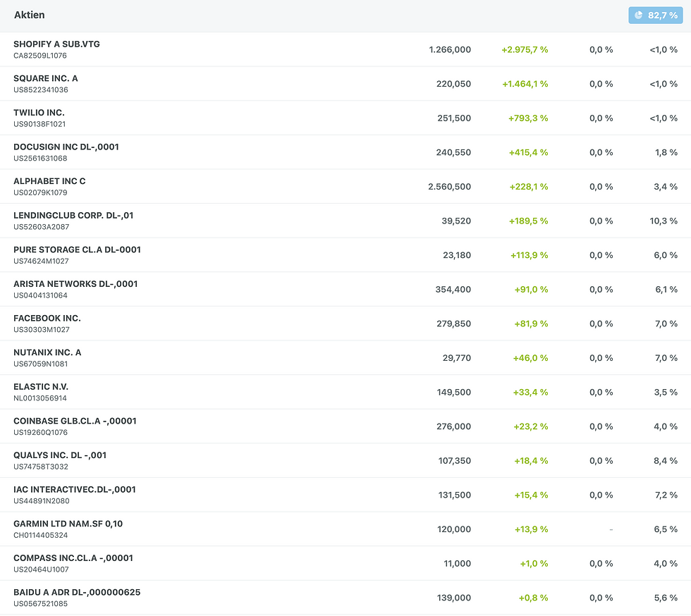
Task: Open the ALPHABET INC C position
Action: click(x=345, y=186)
